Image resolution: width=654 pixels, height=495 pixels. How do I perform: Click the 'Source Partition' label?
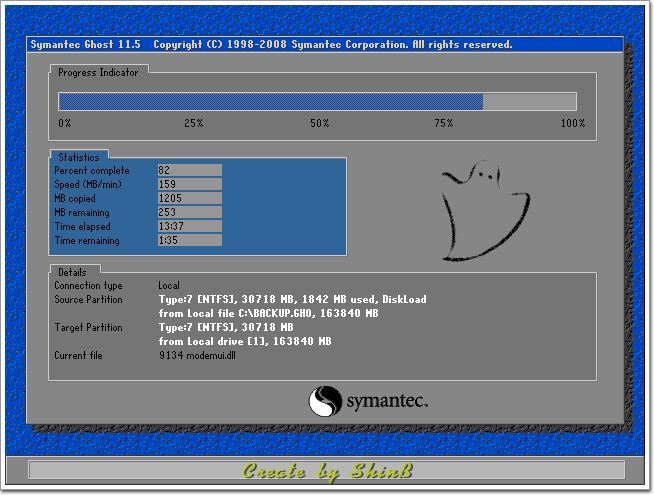coord(88,299)
